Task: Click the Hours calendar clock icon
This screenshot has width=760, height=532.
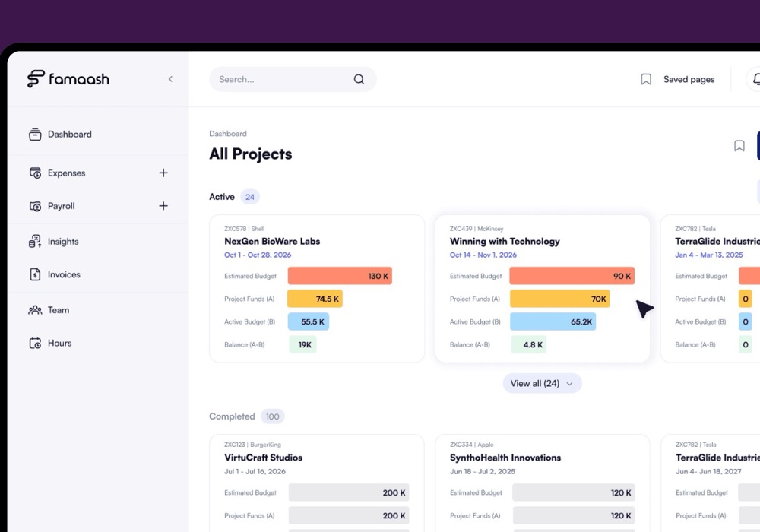Action: click(x=35, y=343)
